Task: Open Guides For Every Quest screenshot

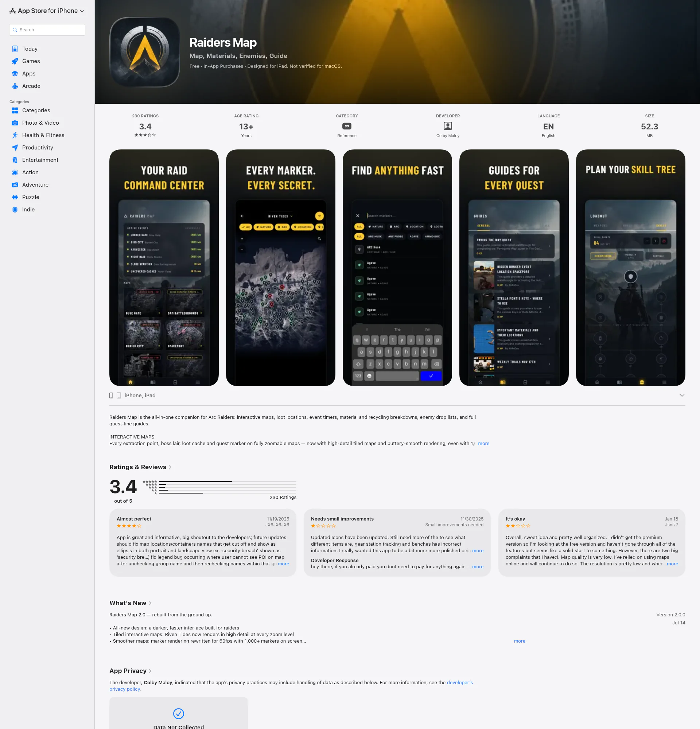Action: [x=514, y=268]
